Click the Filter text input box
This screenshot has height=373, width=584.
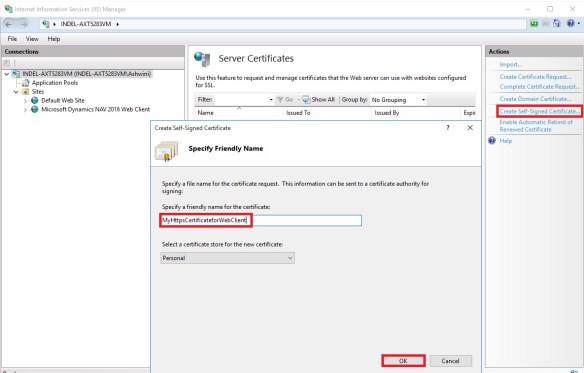coord(241,99)
